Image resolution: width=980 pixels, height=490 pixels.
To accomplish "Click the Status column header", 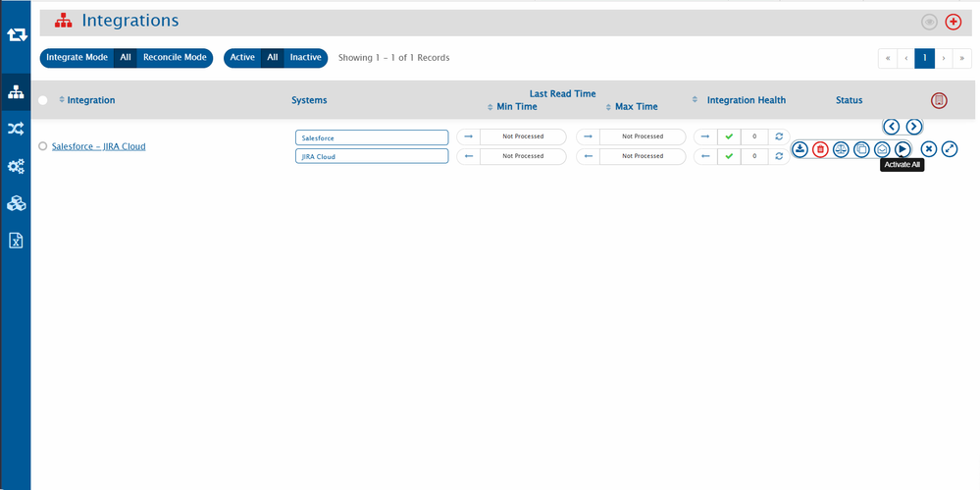I will [x=849, y=100].
